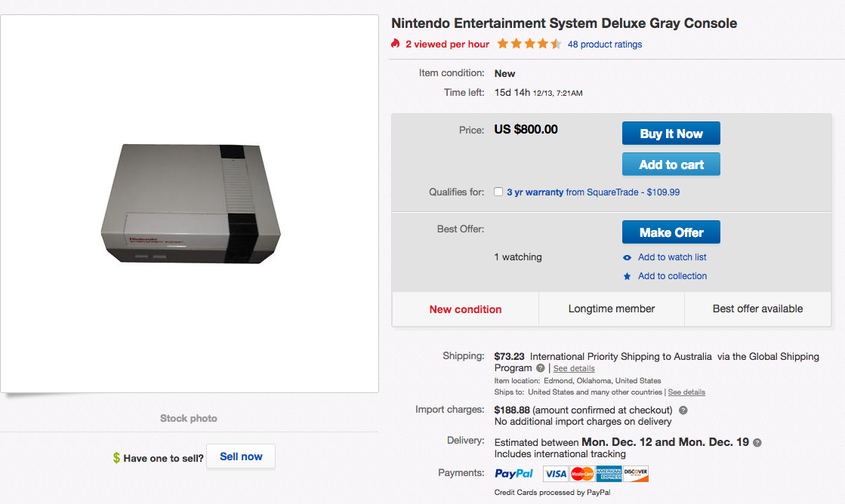
Task: Click the star icon for add to collection
Action: tap(627, 277)
